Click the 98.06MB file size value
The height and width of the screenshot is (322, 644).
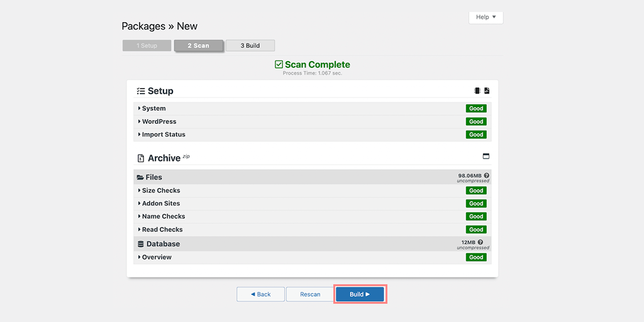click(470, 175)
